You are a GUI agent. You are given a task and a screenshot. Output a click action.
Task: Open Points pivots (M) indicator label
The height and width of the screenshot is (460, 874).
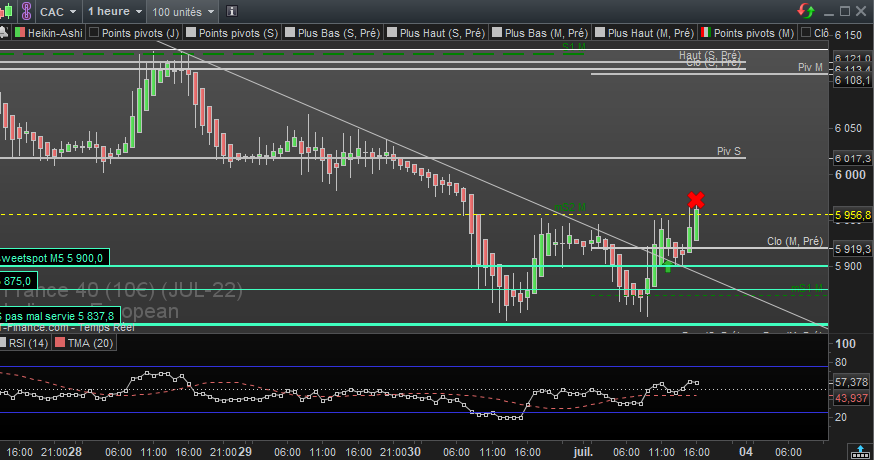pyautogui.click(x=754, y=33)
